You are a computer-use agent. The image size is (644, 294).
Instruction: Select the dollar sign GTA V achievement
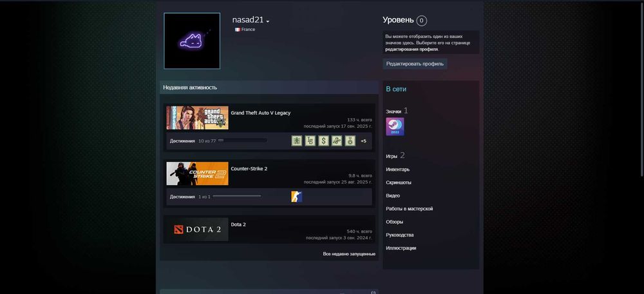(323, 141)
